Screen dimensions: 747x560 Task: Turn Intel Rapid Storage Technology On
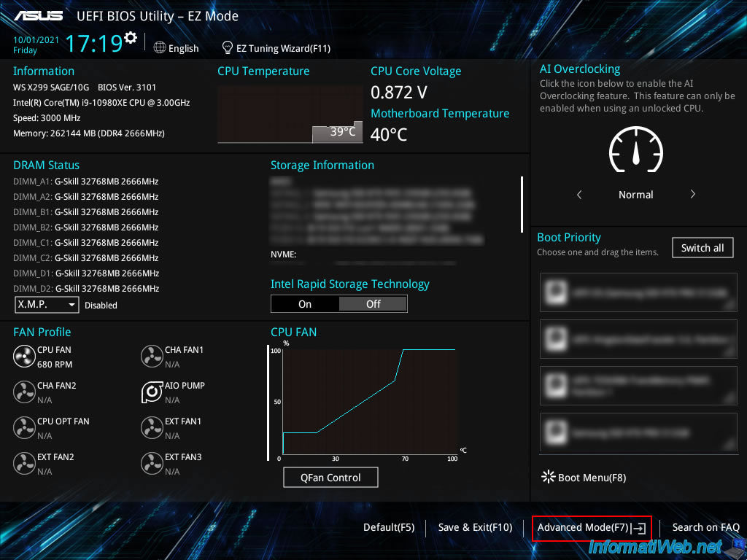305,304
